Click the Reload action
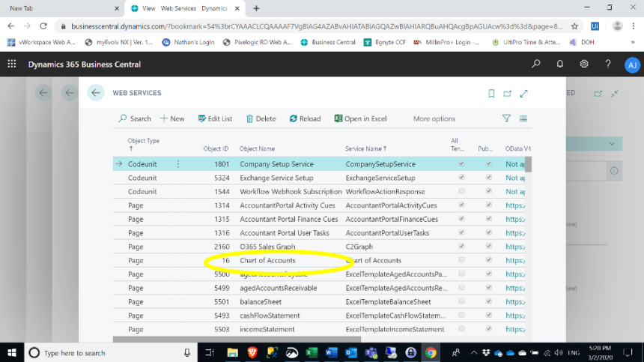The width and height of the screenshot is (644, 362). pyautogui.click(x=305, y=118)
